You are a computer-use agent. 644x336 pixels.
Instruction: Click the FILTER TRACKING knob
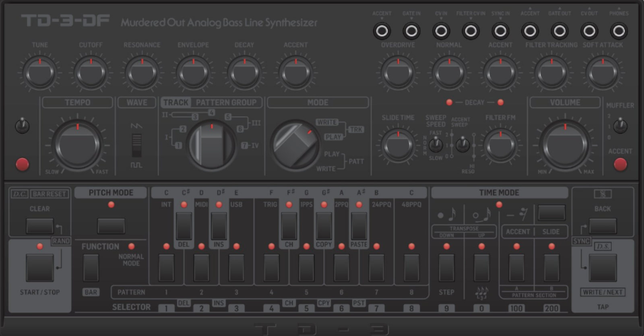[551, 73]
